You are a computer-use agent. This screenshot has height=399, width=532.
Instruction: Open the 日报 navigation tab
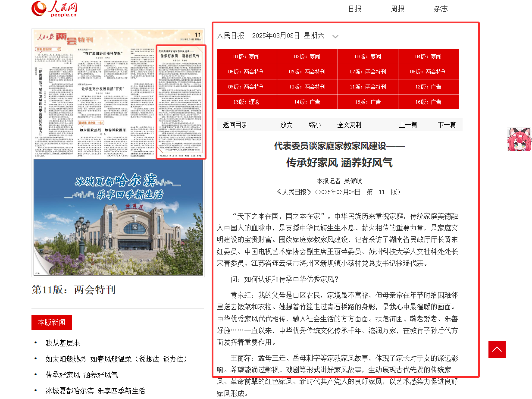[355, 9]
